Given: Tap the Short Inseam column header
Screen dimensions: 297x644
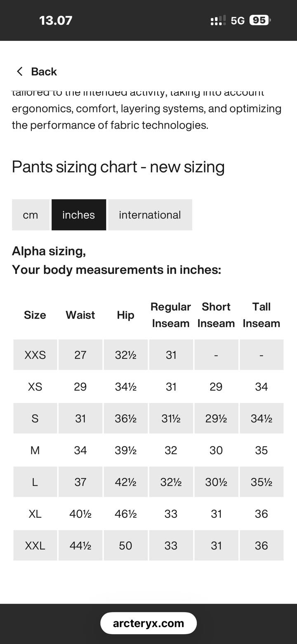Looking at the screenshot, I should pos(216,315).
